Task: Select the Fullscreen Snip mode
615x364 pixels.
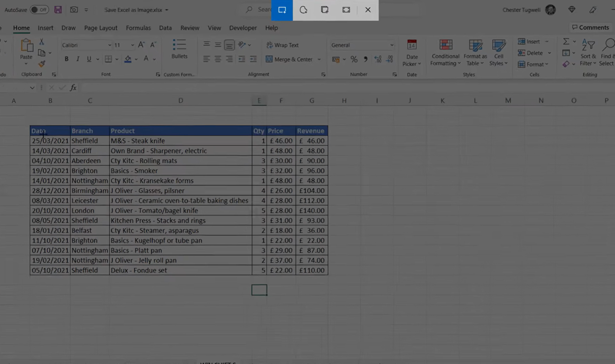Action: point(346,10)
